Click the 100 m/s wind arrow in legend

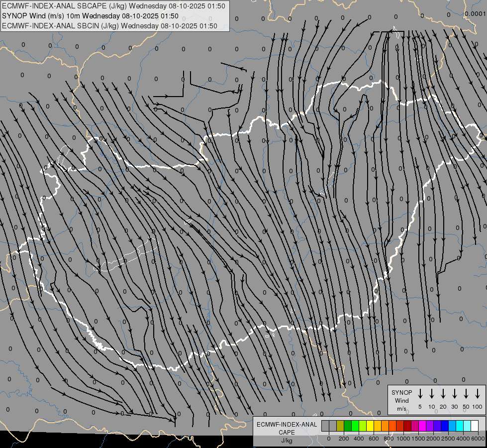(x=478, y=394)
